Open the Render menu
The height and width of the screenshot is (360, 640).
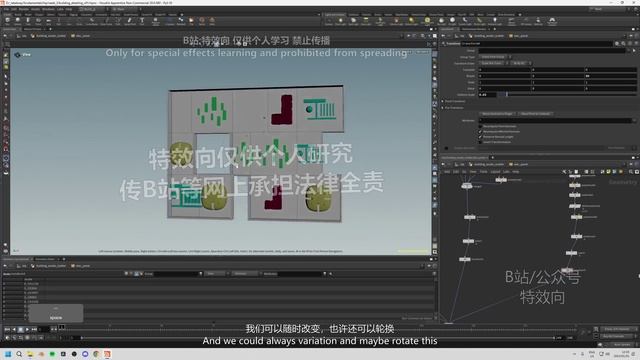pos(24,9)
